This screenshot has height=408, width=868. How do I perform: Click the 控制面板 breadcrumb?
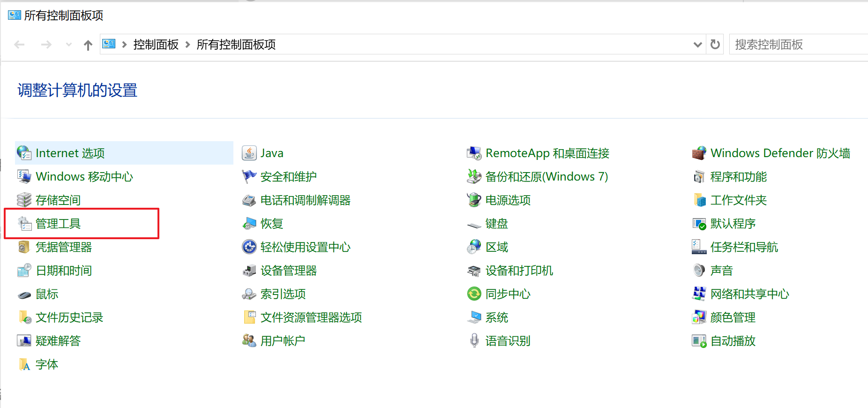156,45
